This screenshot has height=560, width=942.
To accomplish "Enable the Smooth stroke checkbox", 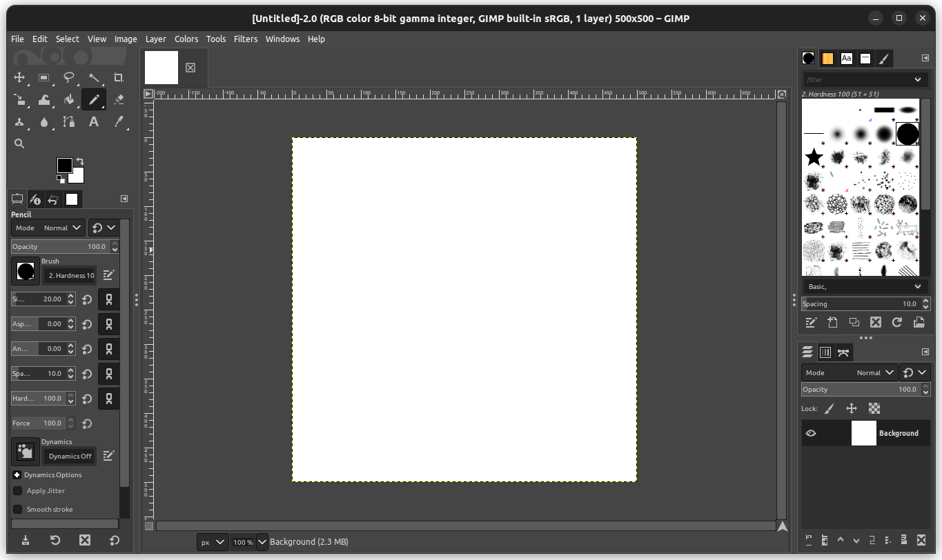I will 18,510.
